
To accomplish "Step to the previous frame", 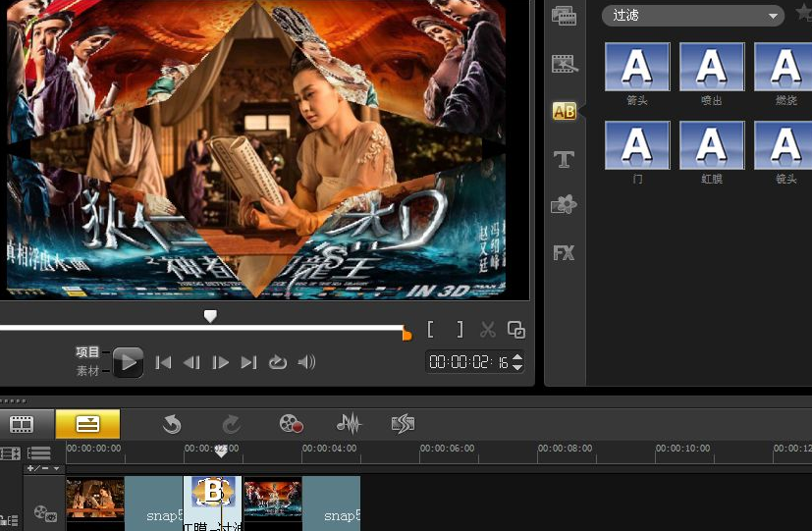I will pos(191,362).
